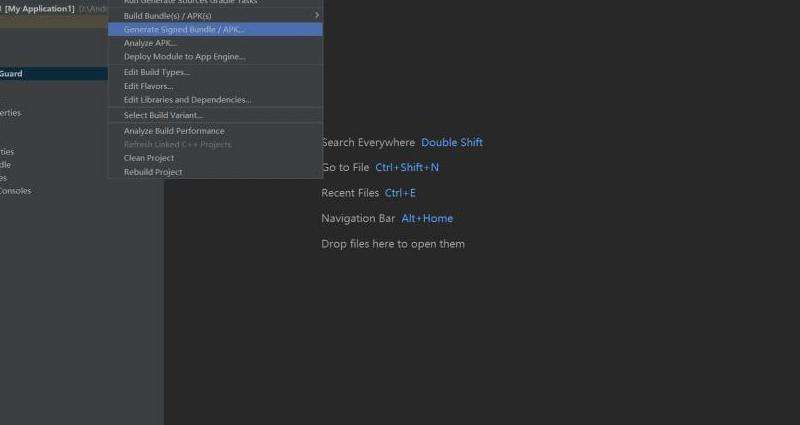This screenshot has height=425, width=800.
Task: Click the Double Shift shortcut text
Action: click(x=452, y=142)
